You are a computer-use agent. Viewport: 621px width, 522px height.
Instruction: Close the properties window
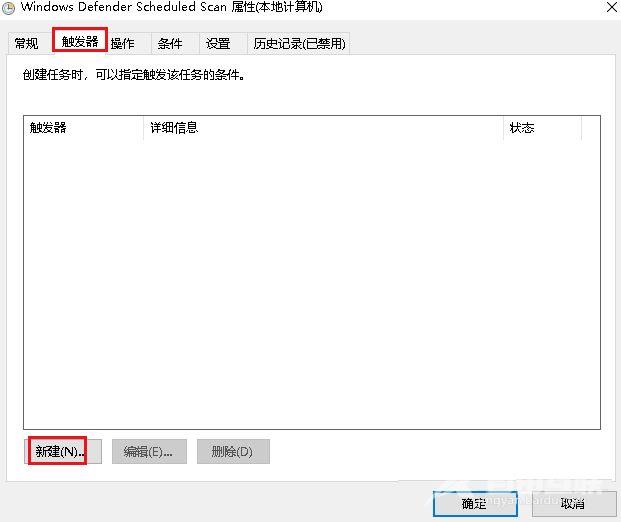(x=611, y=7)
